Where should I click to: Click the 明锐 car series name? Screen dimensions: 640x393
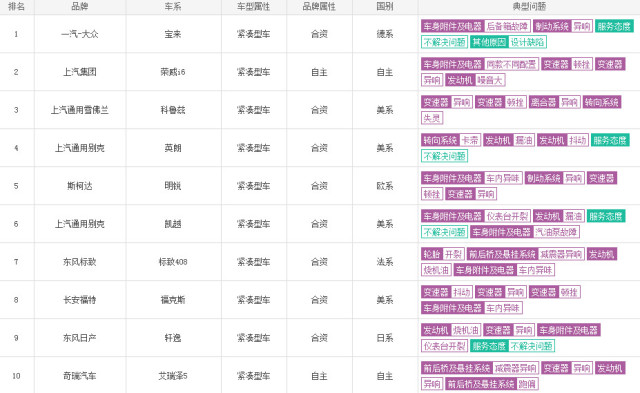[x=173, y=186]
